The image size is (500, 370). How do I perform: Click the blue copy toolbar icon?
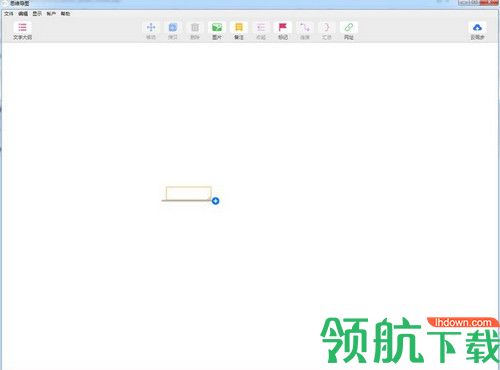pos(173,27)
